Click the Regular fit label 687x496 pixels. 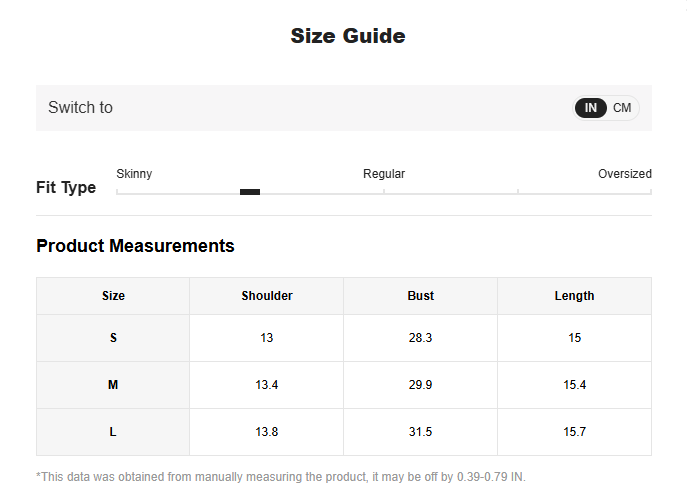384,174
